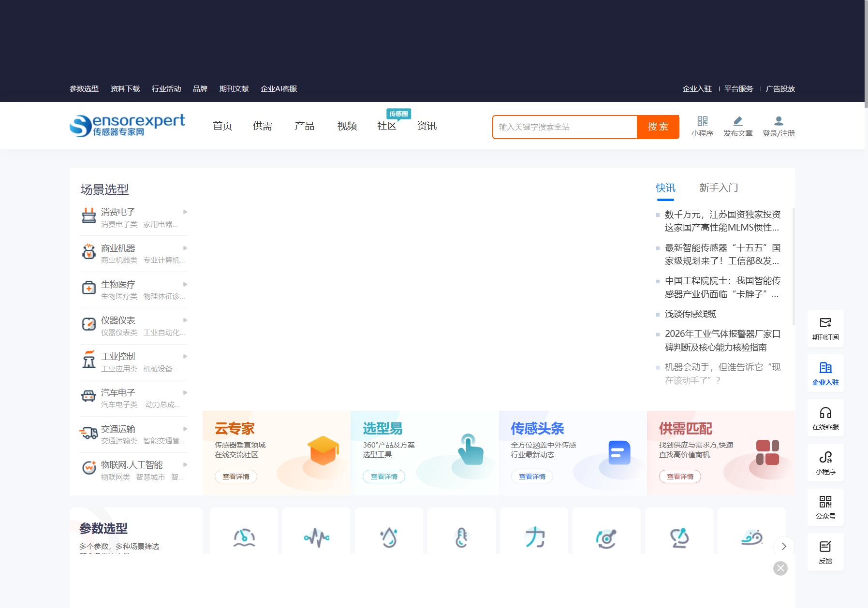
Task: Open 登录/注册 user icon
Action: (779, 121)
